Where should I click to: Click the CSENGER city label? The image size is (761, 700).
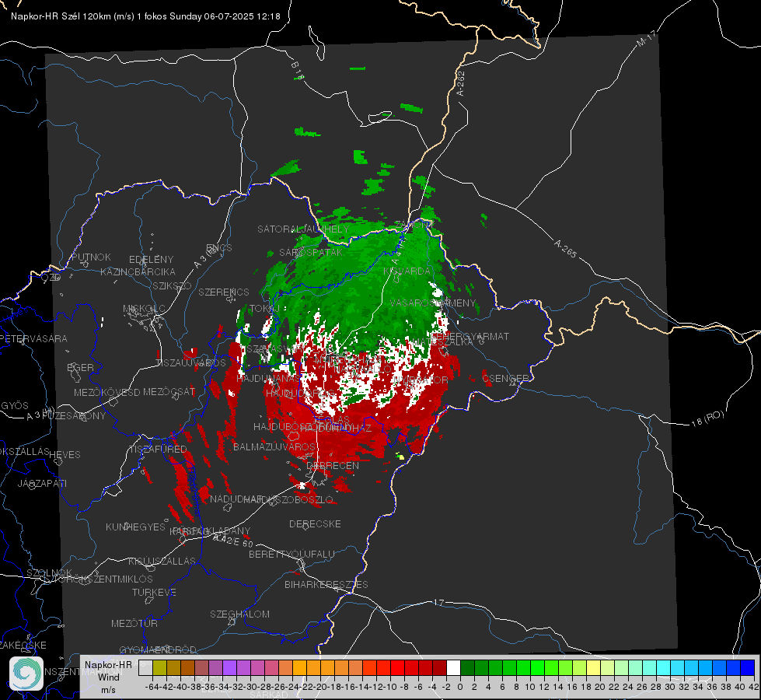[x=505, y=378]
